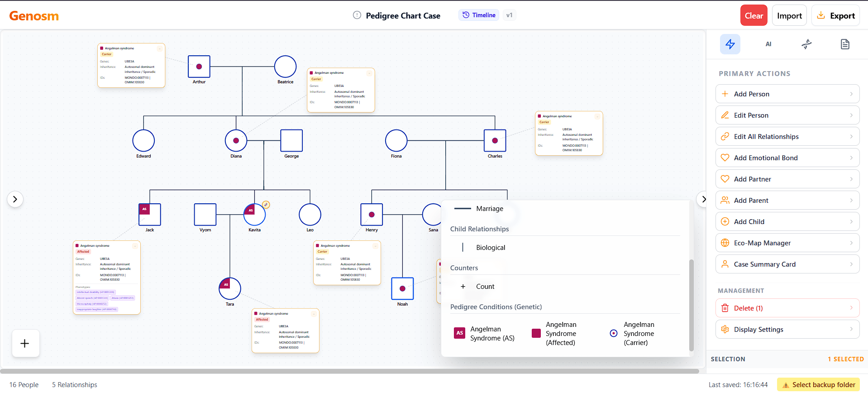Screen dimensions: 868x393
Task: Click the Angelman Syndrome (Carrier) legend marker
Action: coord(614,333)
